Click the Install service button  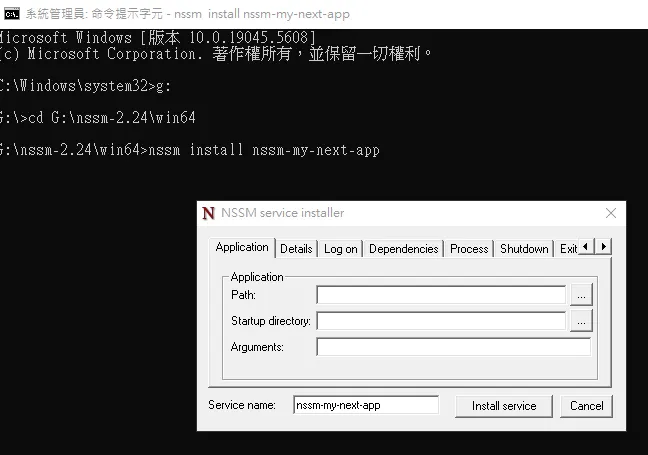click(x=504, y=406)
